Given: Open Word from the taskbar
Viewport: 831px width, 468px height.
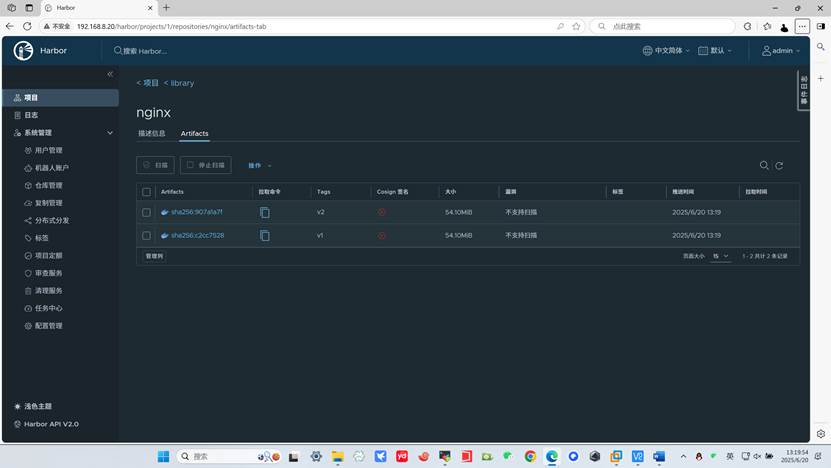Looking at the screenshot, I should (x=659, y=456).
